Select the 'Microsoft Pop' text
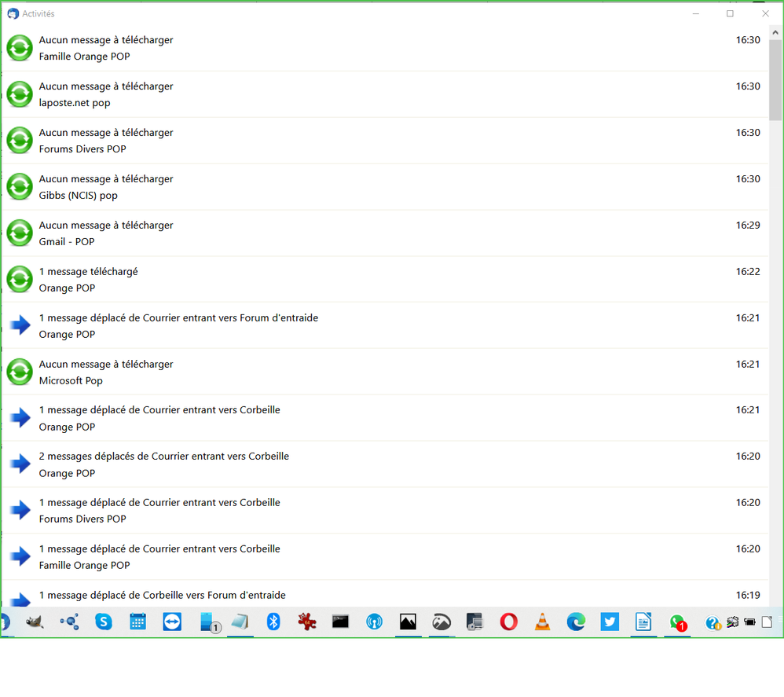The image size is (784, 697). point(71,381)
